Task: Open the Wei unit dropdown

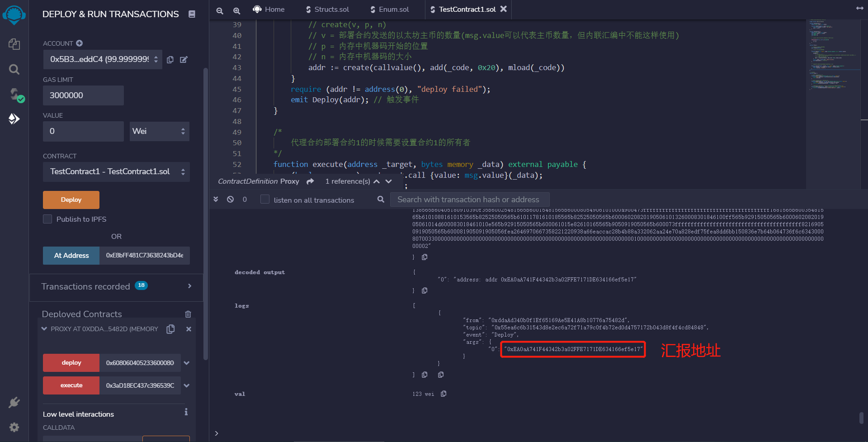Action: 160,131
